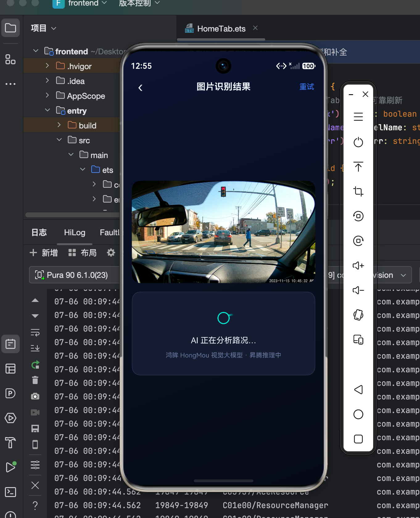Click the phone home indicator bar
This screenshot has height=518, width=420.
[224, 481]
